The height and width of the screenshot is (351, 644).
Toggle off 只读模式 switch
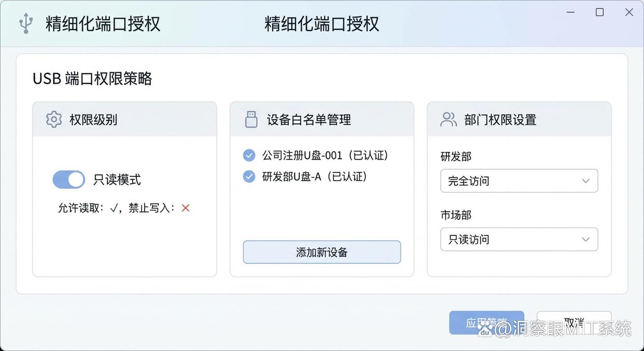(68, 179)
